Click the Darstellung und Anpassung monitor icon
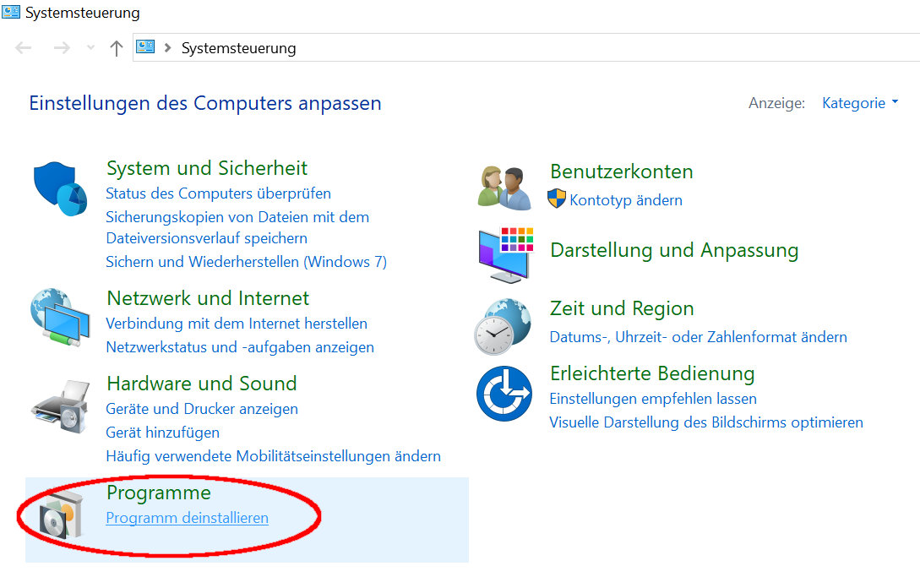The image size is (920, 588). coord(506,255)
